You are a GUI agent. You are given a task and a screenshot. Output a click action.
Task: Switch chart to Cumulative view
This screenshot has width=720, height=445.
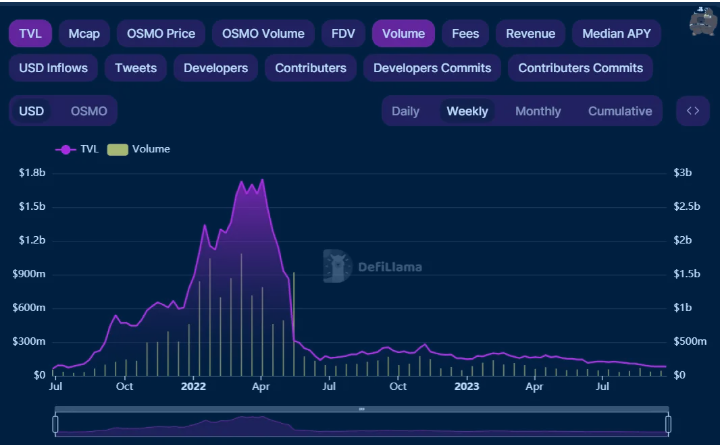click(x=620, y=111)
